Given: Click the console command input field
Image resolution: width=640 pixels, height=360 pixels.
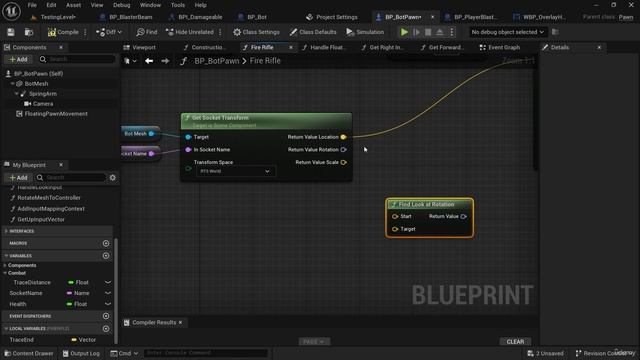Looking at the screenshot, I should click(206, 353).
